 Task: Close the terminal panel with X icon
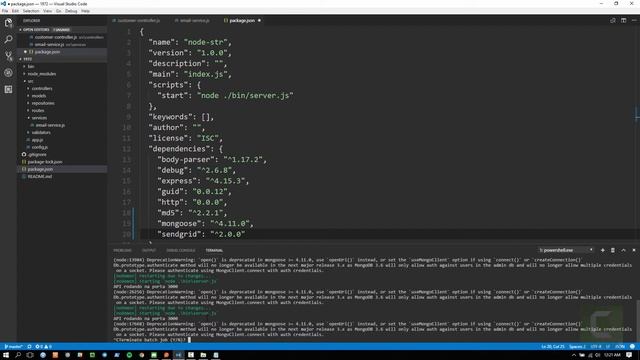pyautogui.click(x=634, y=250)
